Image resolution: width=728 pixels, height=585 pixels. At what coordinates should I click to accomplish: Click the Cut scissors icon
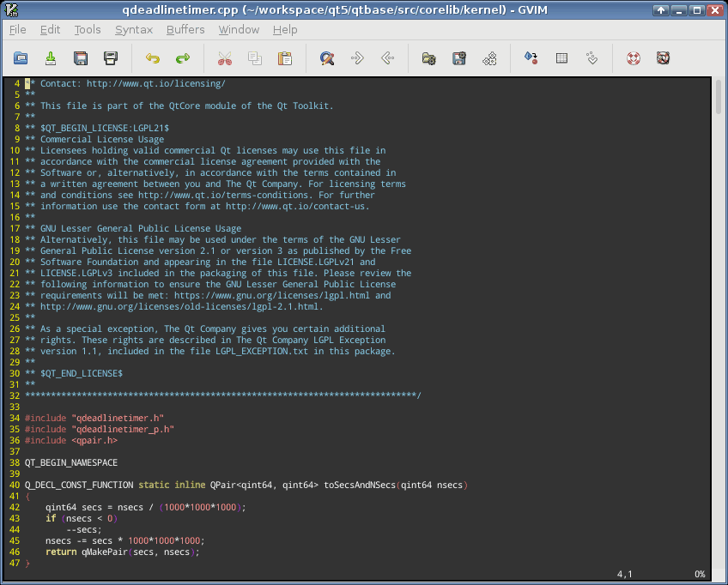[x=225, y=58]
